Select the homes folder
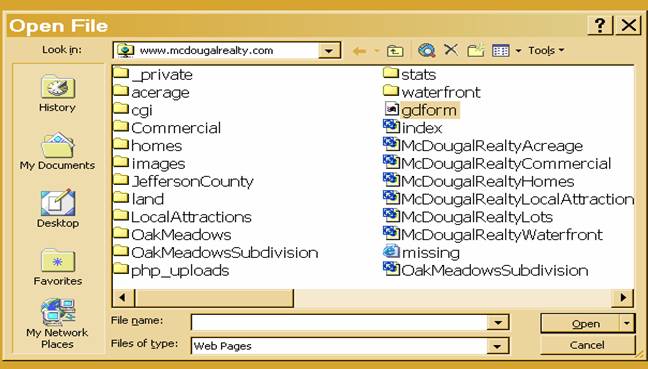This screenshot has height=369, width=648. pos(148,145)
